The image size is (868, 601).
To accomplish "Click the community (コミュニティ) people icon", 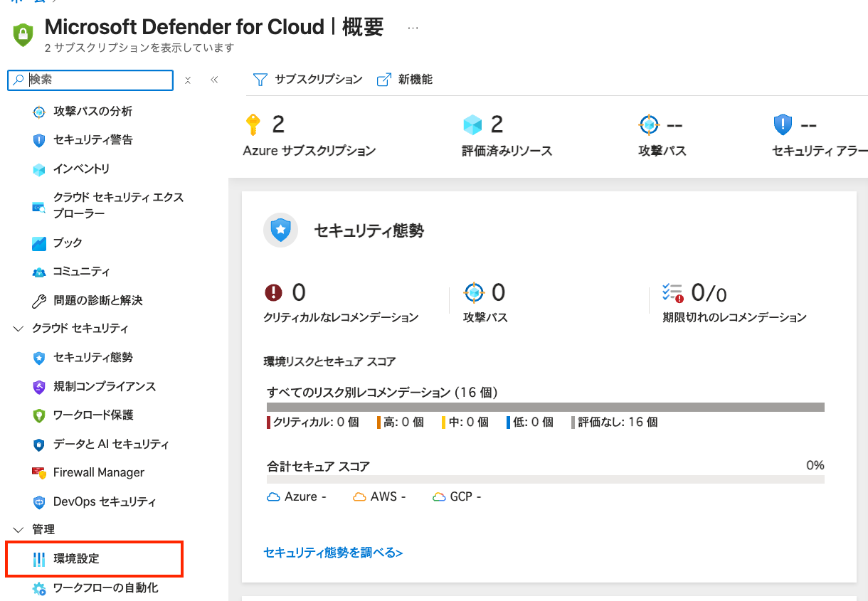I will pos(39,272).
